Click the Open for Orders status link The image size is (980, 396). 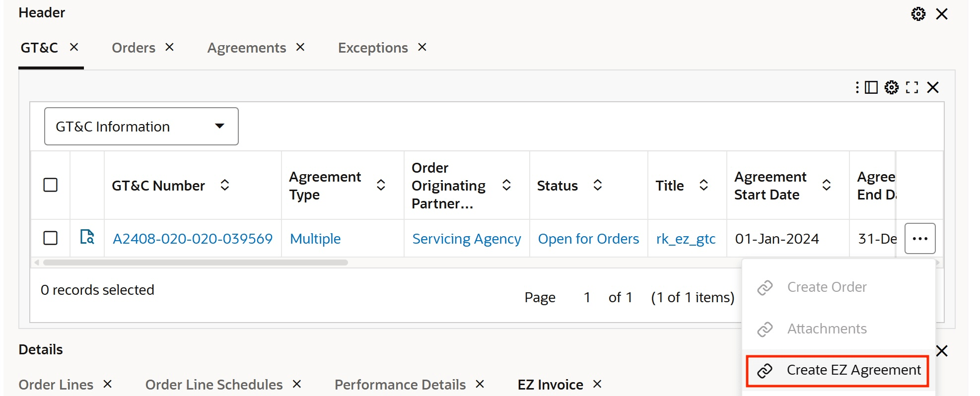[x=588, y=239]
